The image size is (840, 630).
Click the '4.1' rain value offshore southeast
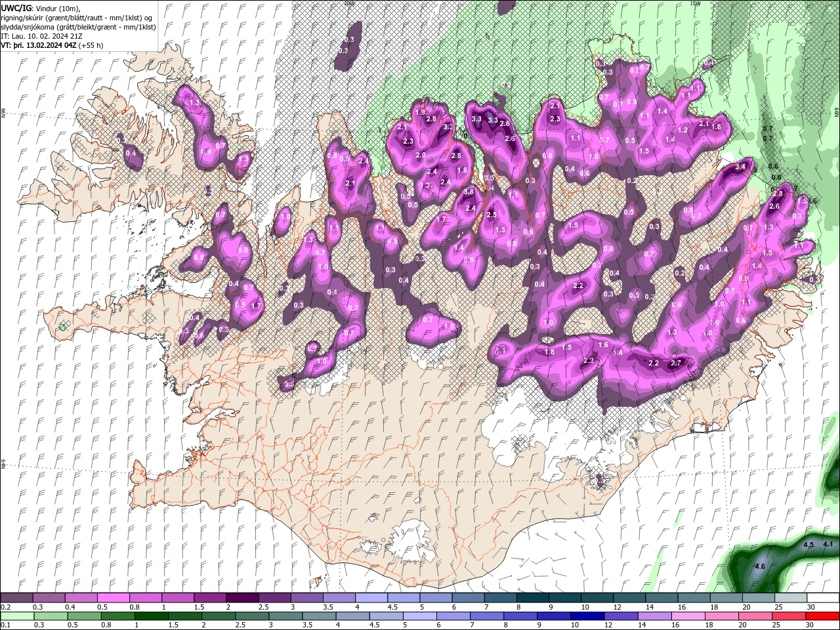pos(828,544)
